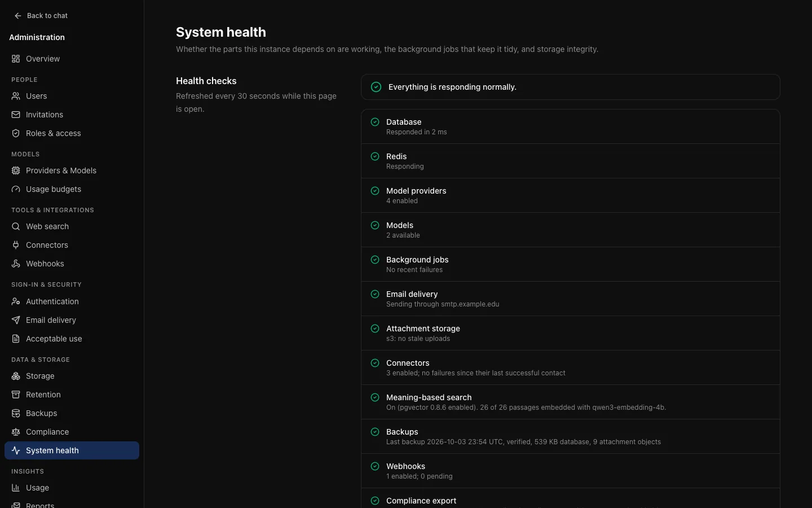This screenshot has height=508, width=812.
Task: Click the Compliance scales icon
Action: coord(16,432)
